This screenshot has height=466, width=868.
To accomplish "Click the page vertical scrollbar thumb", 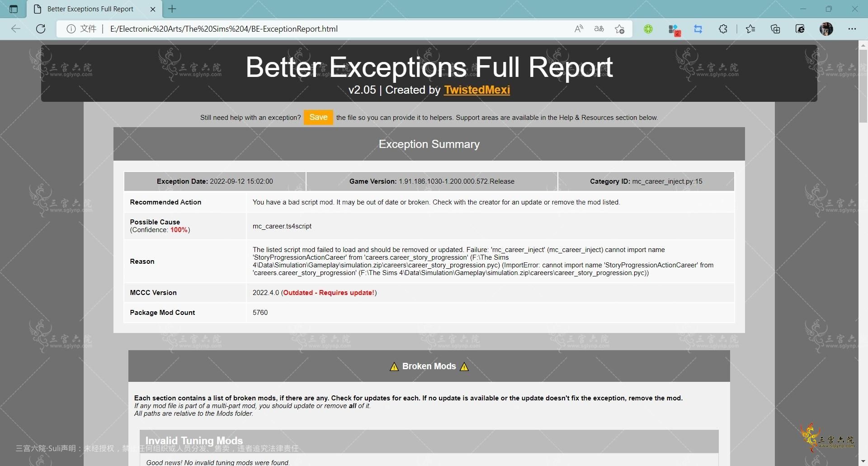I will (863, 86).
